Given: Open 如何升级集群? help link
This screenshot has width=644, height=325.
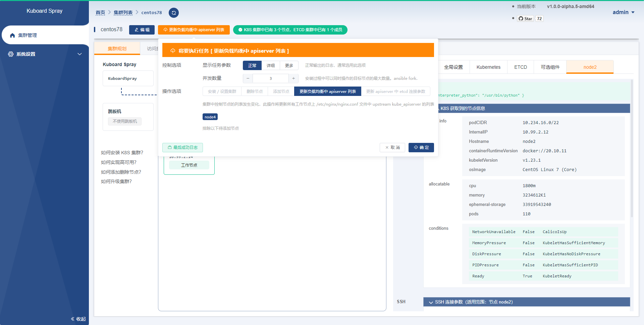Looking at the screenshot, I should point(116,181).
